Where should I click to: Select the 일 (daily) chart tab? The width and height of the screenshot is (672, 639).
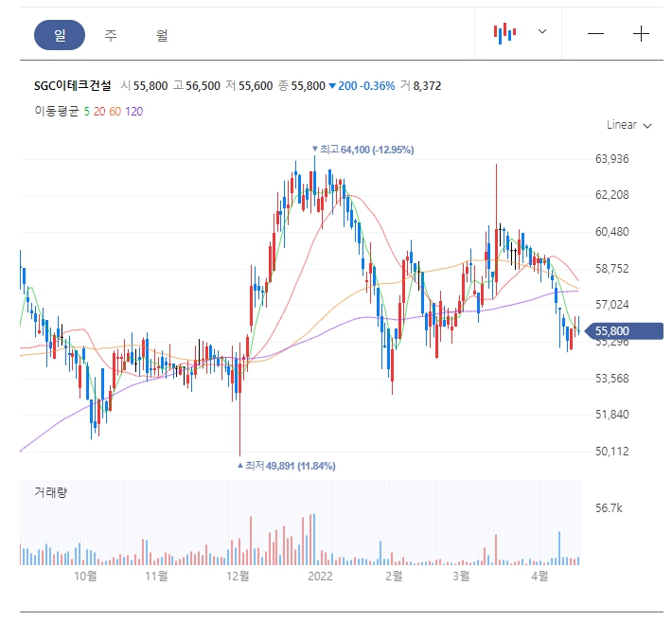pos(60,35)
